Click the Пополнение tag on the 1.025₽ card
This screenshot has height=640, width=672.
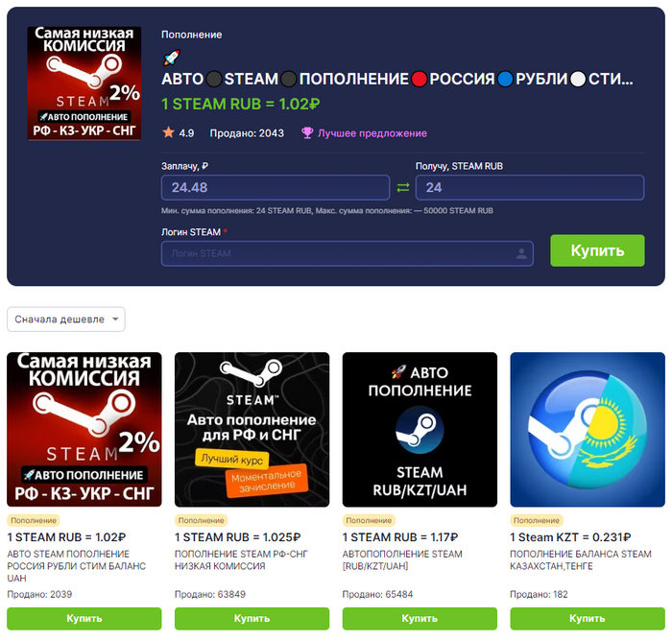[201, 520]
